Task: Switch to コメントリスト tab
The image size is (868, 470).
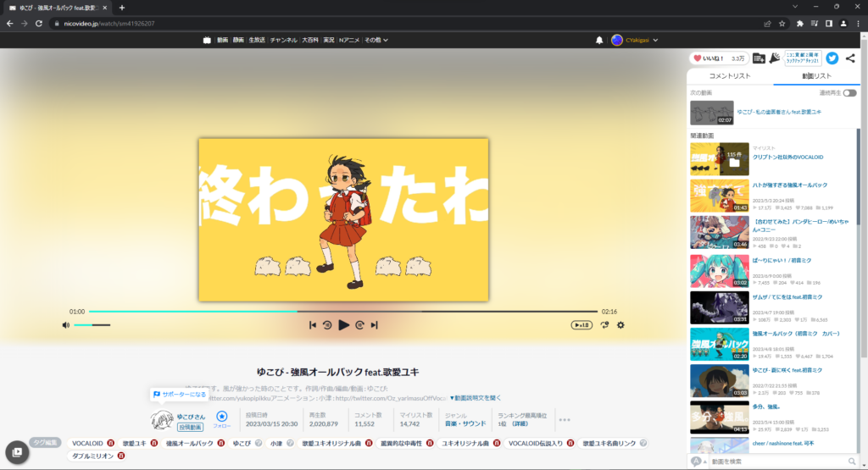Action: click(x=730, y=75)
